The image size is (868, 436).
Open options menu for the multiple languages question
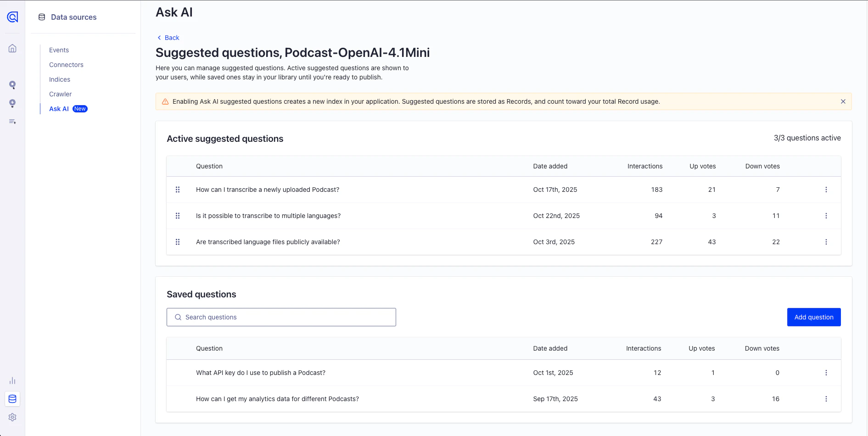(x=827, y=216)
